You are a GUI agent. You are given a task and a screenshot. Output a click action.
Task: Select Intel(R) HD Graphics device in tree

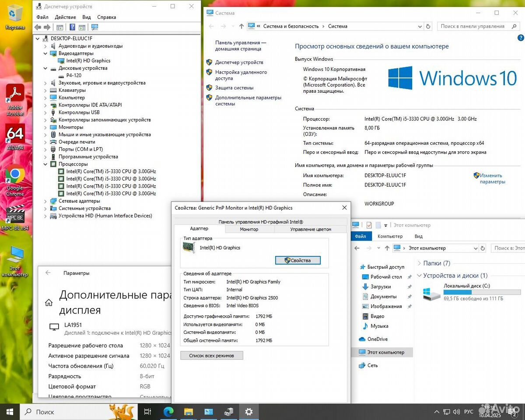[88, 61]
